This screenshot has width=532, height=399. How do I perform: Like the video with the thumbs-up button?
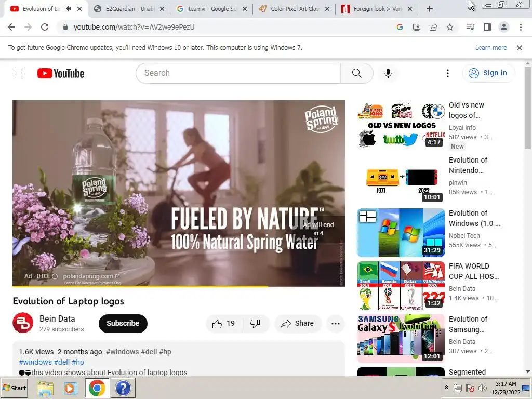point(223,323)
